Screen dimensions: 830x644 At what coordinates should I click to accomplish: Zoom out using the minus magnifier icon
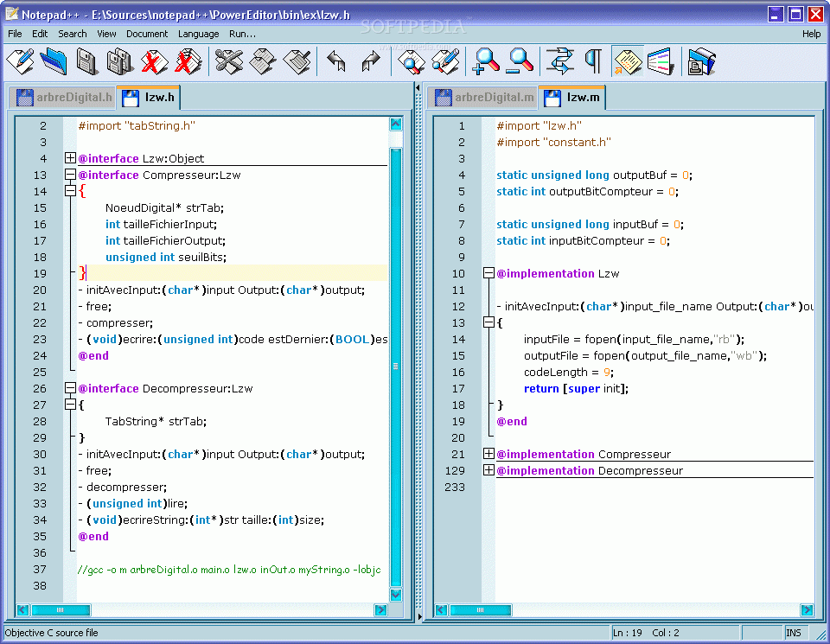(520, 61)
